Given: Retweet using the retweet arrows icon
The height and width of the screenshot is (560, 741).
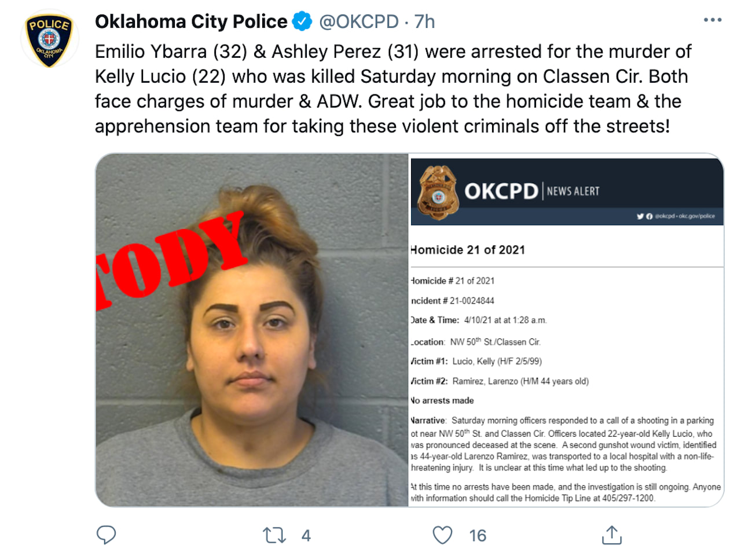Looking at the screenshot, I should pyautogui.click(x=274, y=535).
